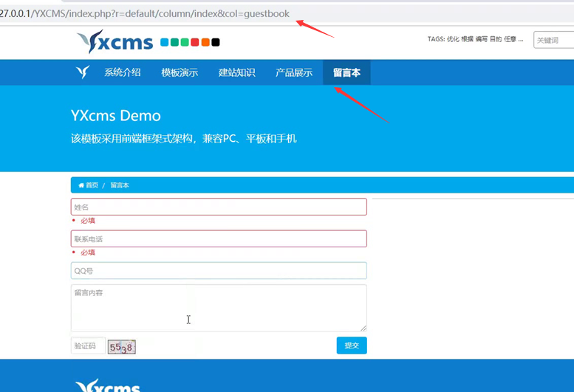Refresh the captcha image 5538

122,347
